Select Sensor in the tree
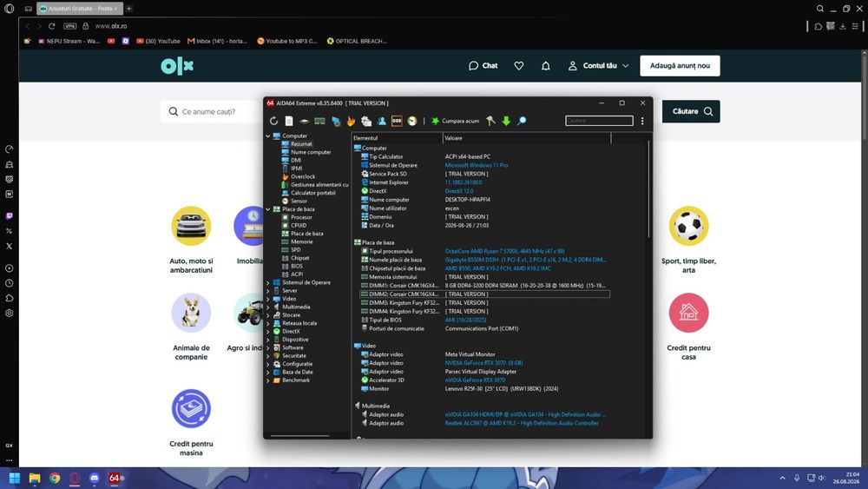The image size is (868, 489). coord(299,201)
